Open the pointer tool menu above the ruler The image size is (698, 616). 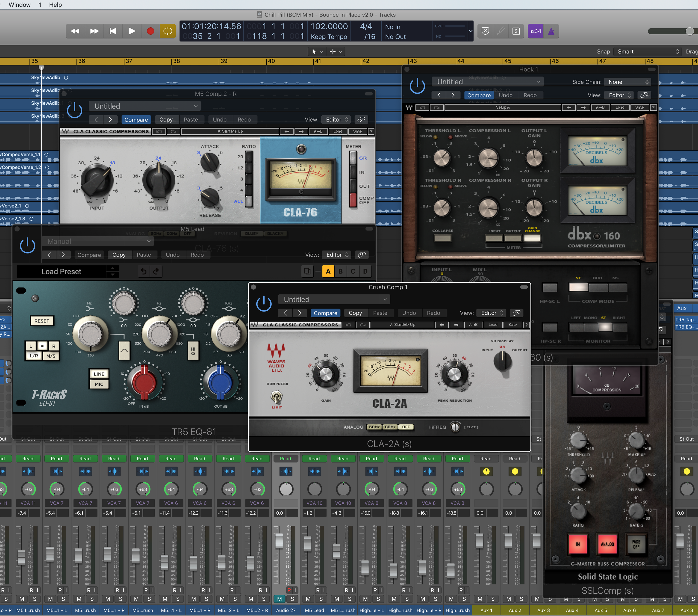point(317,52)
